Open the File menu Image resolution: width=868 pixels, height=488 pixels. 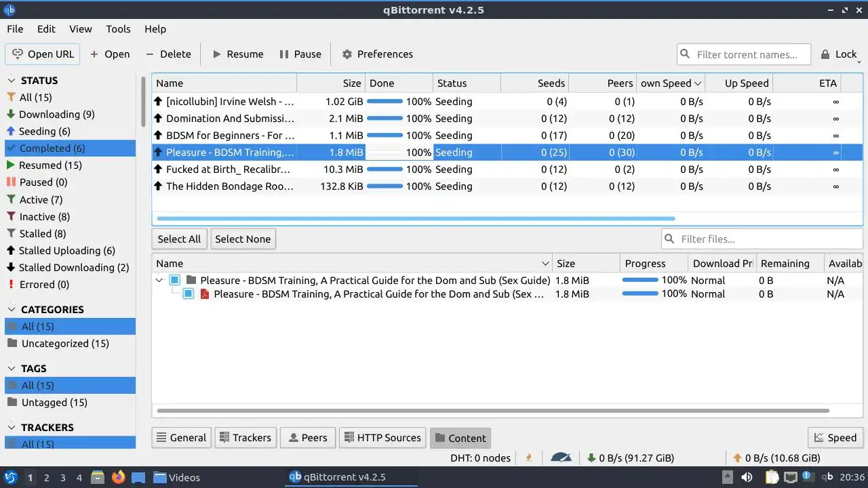click(x=15, y=29)
